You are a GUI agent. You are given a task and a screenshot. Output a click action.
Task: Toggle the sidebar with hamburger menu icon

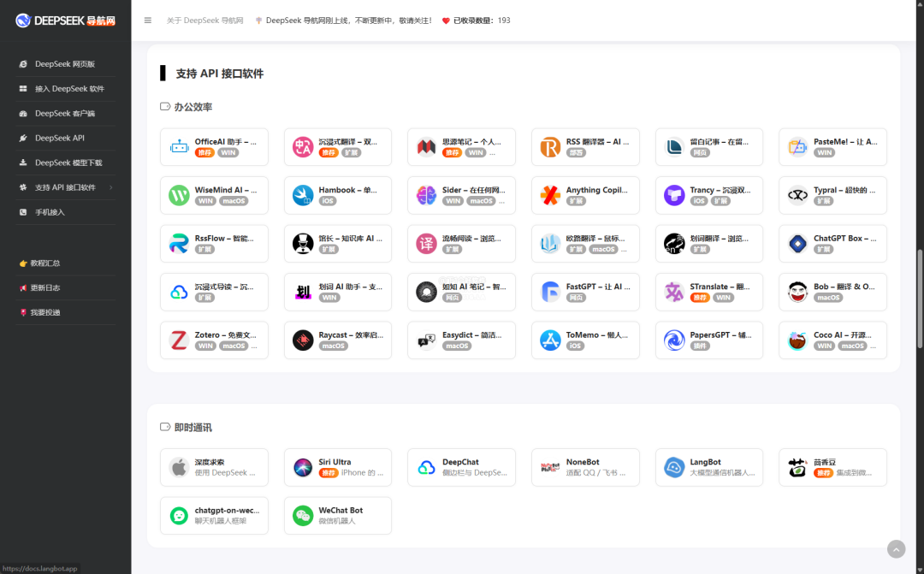148,21
